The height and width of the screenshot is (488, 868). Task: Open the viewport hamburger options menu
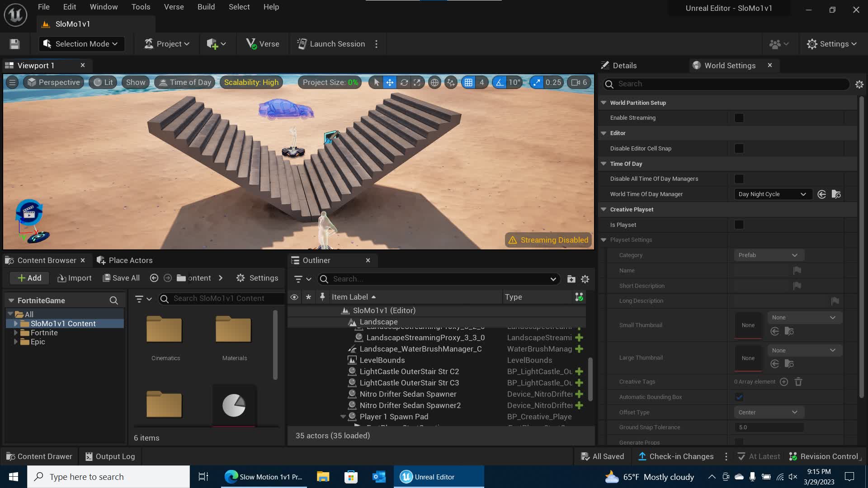point(12,82)
